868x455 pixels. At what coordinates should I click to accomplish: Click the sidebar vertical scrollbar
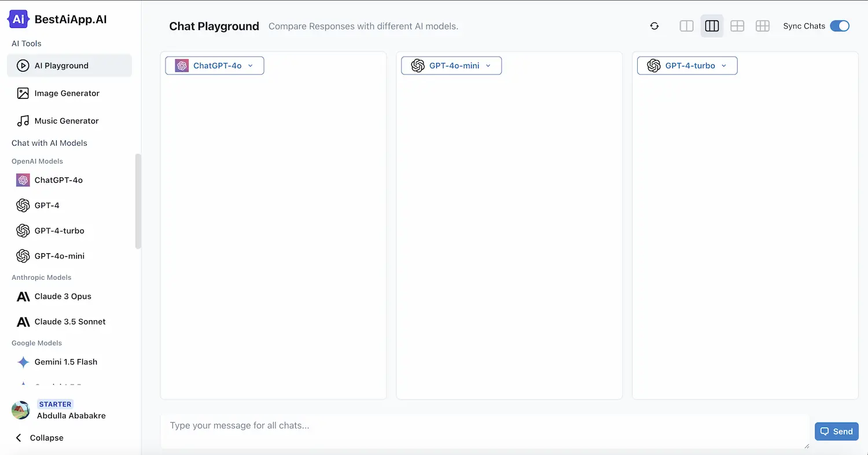pos(138,201)
